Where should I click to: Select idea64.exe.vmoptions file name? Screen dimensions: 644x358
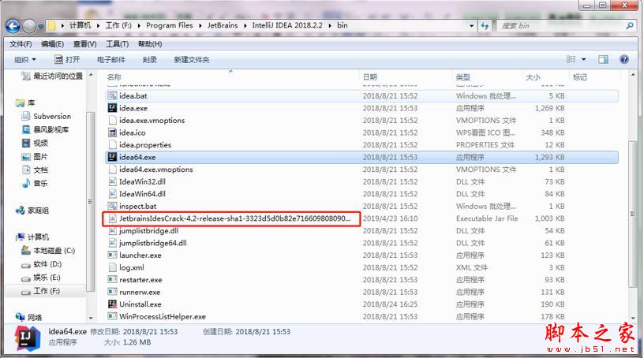(x=156, y=170)
